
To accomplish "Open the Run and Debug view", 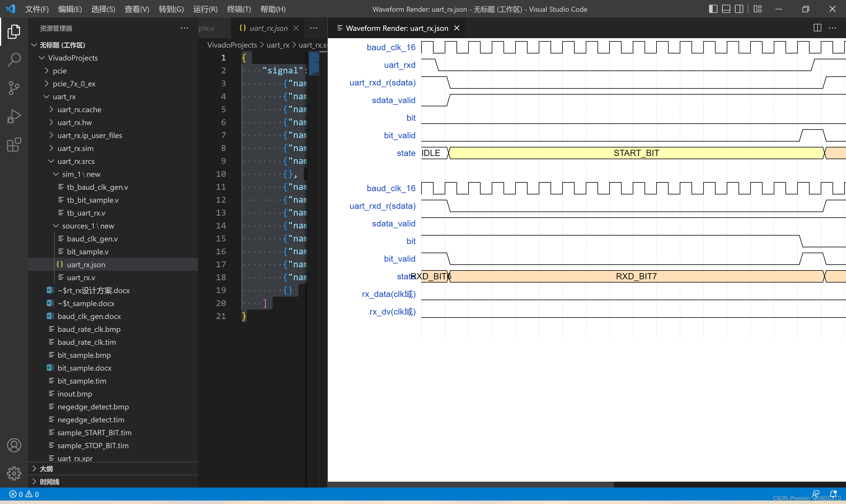I will (14, 117).
